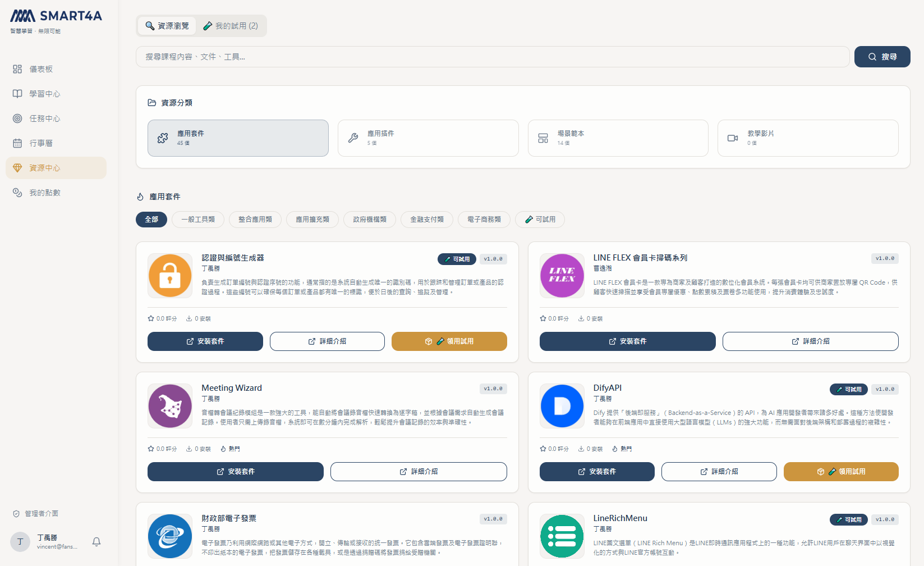The height and width of the screenshot is (566, 924).
Task: Filter by 應用擴充類
Action: 312,220
